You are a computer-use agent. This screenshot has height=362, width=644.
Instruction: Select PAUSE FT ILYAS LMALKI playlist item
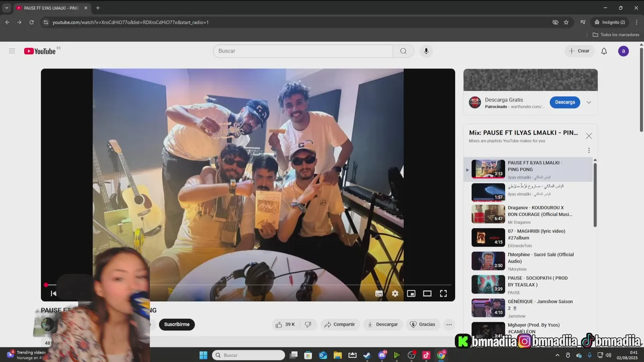click(x=528, y=169)
